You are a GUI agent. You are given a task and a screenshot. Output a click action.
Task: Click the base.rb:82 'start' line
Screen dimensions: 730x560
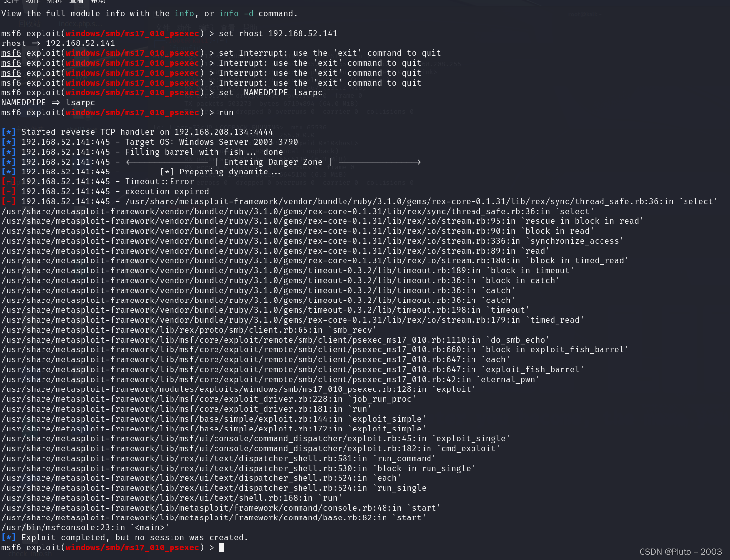point(214,517)
